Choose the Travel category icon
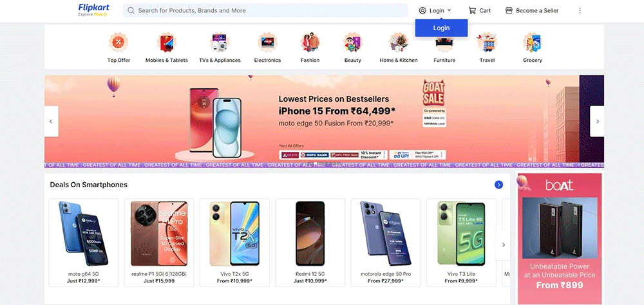Screen dimensions: 644x305 (487, 42)
